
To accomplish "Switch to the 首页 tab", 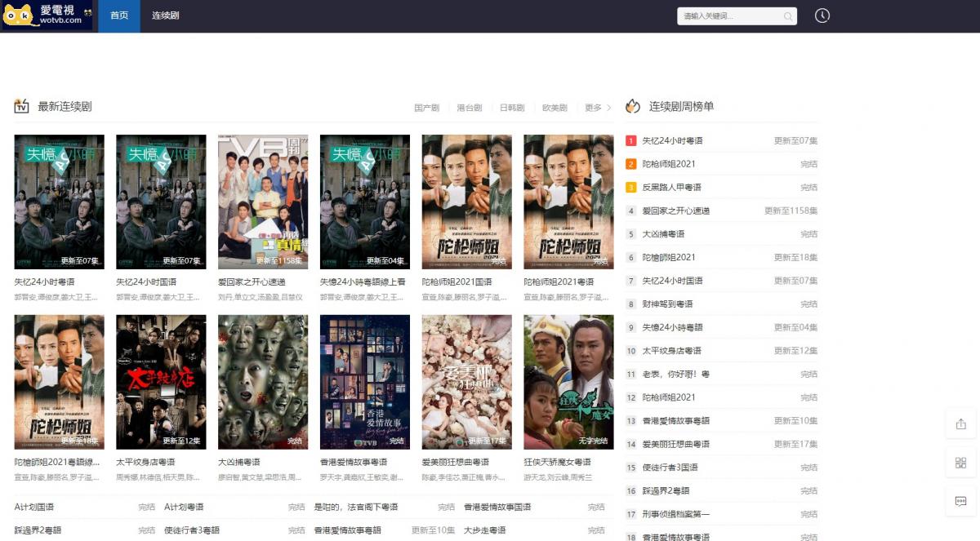I will pyautogui.click(x=119, y=16).
